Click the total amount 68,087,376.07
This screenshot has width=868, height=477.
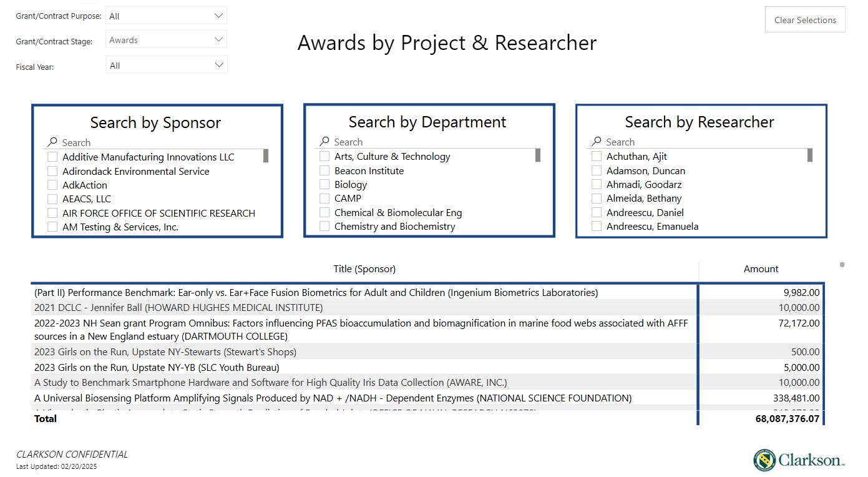pos(788,419)
